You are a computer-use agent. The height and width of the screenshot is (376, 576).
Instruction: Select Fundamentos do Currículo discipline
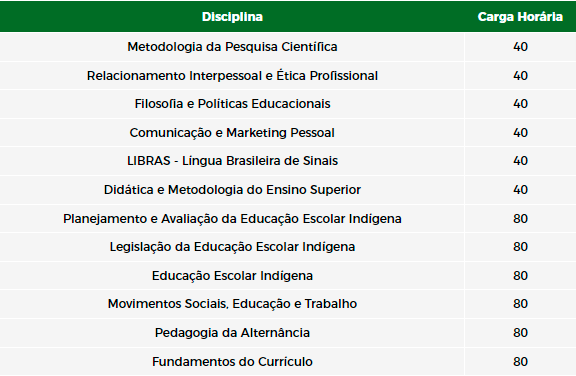(x=232, y=362)
